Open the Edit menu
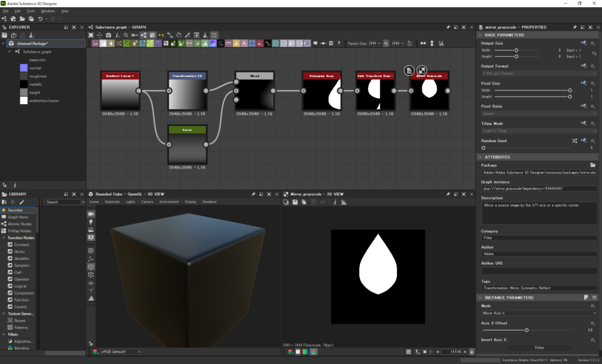This screenshot has width=602, height=364. (x=18, y=11)
